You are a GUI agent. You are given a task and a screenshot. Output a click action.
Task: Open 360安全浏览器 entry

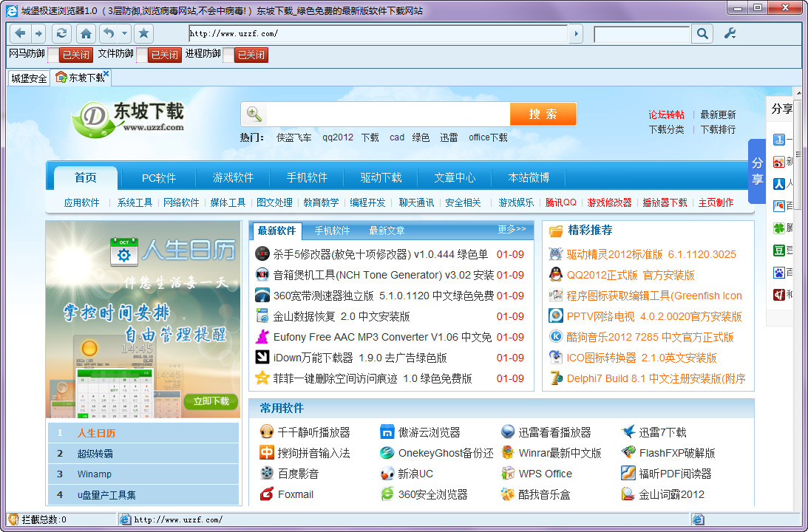coord(433,494)
